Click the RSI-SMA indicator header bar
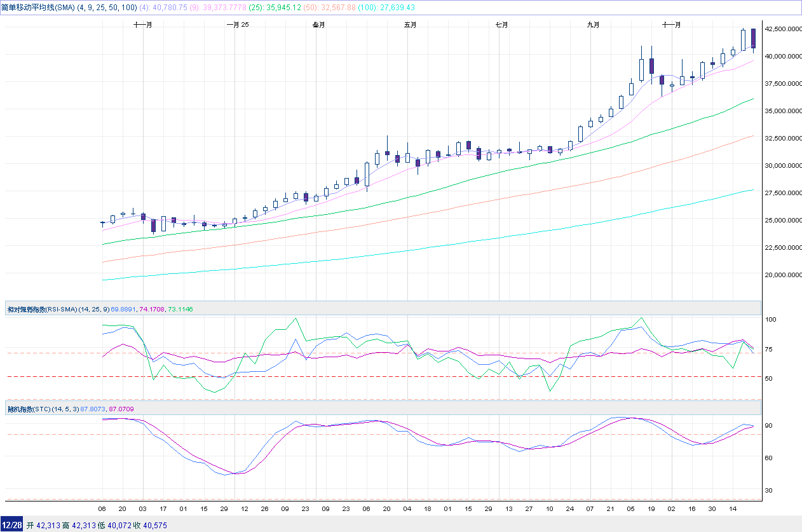 click(381, 308)
